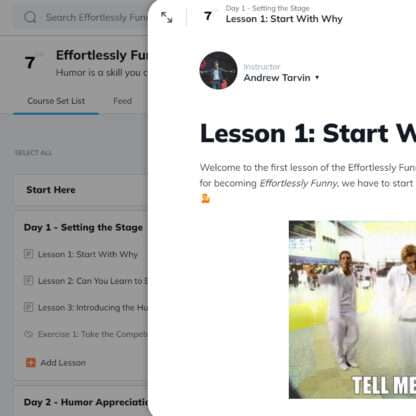Click the orange Add Lesson plus icon

coord(30,362)
